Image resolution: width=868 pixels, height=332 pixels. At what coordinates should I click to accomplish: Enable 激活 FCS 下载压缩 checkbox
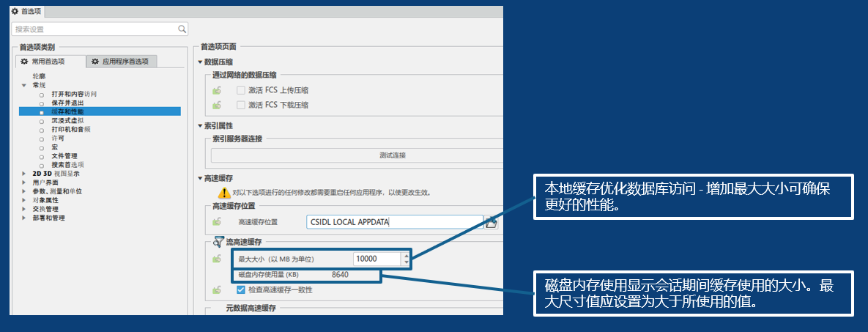[x=240, y=106]
